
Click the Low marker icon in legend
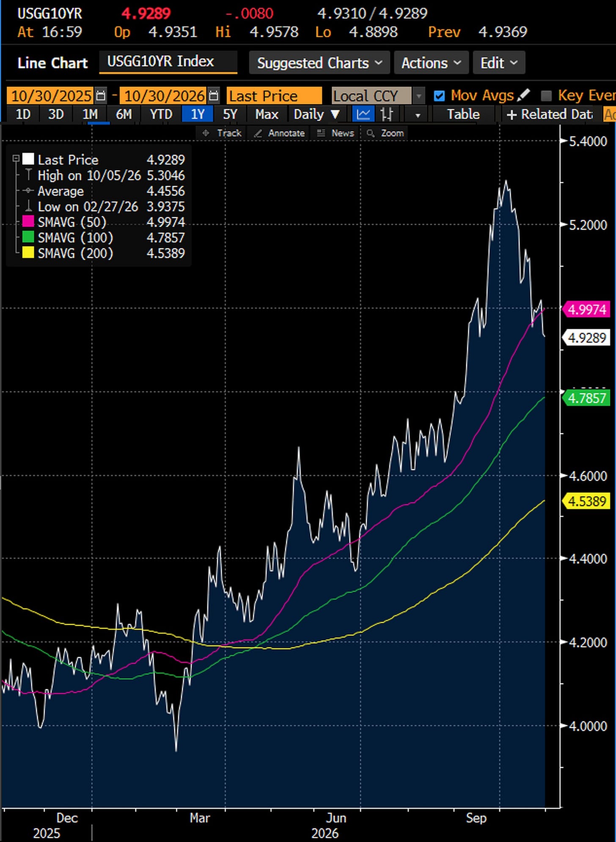(x=28, y=206)
